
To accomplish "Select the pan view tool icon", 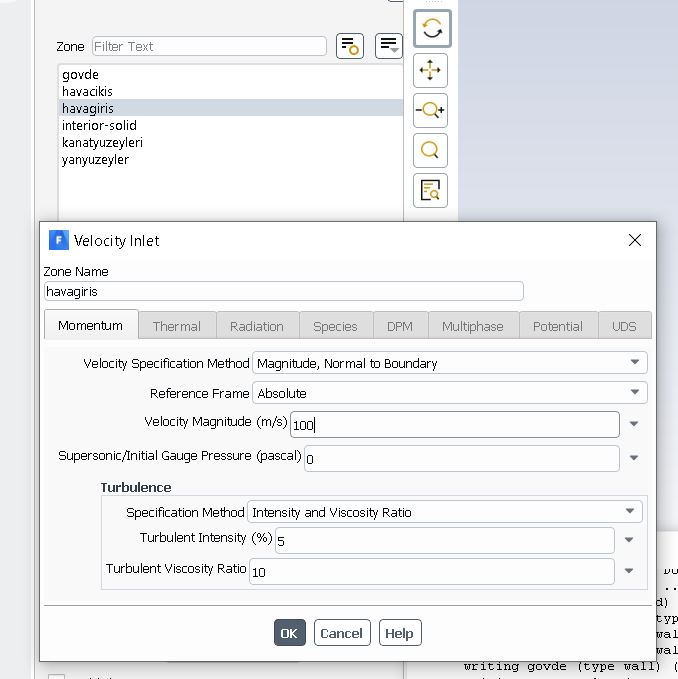I will tap(430, 70).
